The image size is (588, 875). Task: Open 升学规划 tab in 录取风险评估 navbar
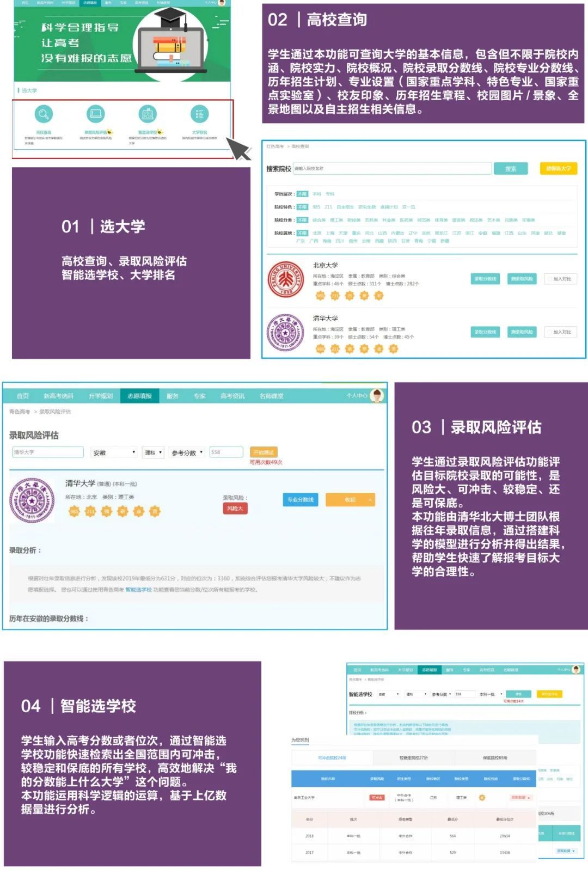[101, 396]
